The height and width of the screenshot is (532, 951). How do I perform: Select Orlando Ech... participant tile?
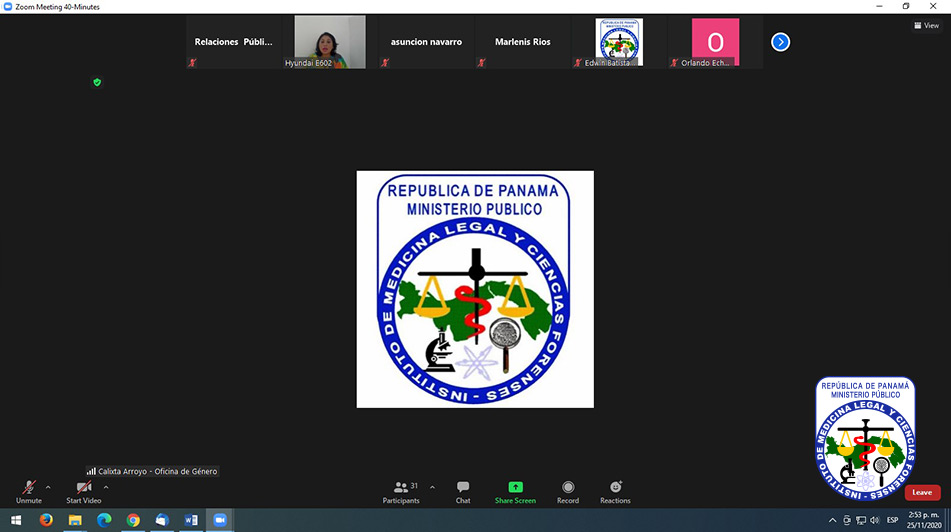pos(716,42)
